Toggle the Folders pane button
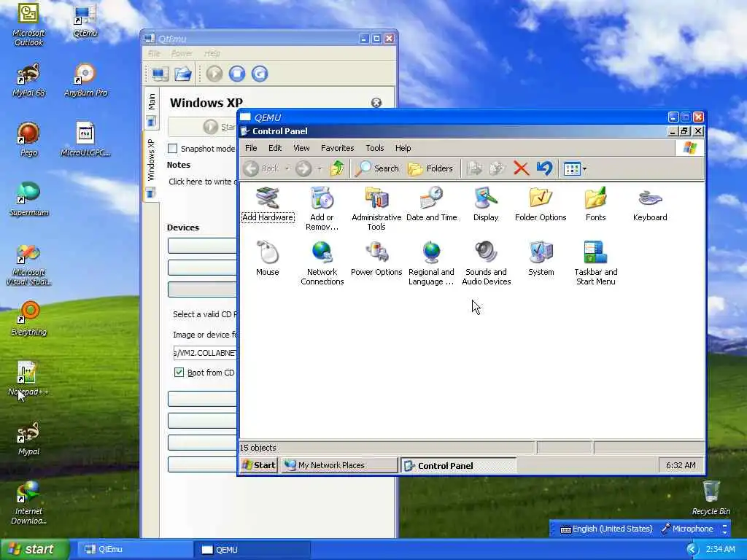This screenshot has height=560, width=747. [x=430, y=168]
